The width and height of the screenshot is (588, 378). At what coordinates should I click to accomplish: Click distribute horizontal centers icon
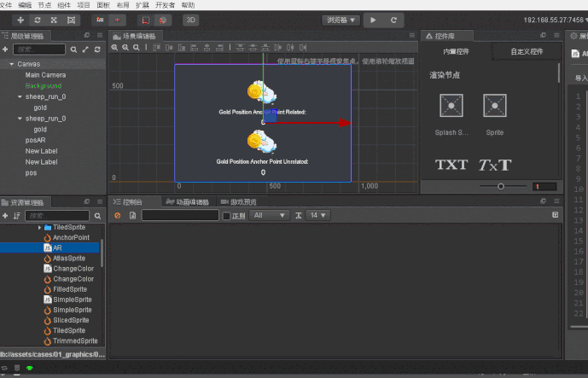point(291,48)
